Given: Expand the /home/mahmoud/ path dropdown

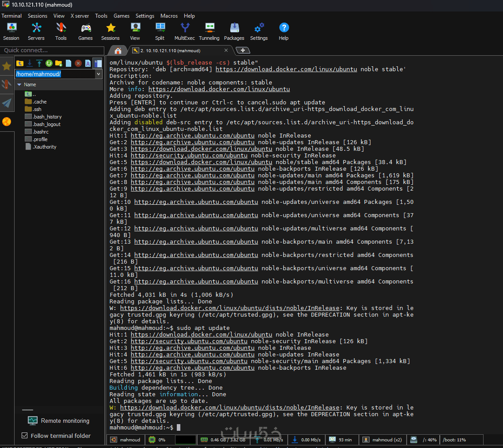Looking at the screenshot, I should [x=99, y=74].
